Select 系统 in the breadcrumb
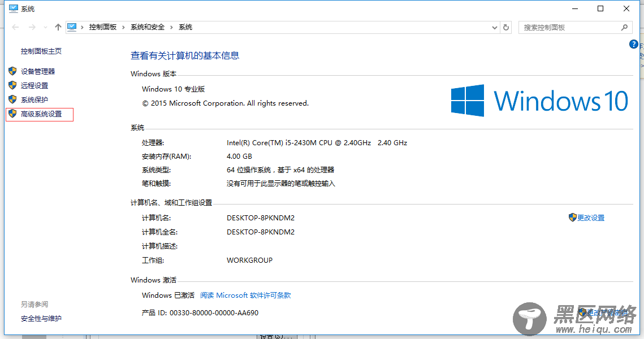644x339 pixels. (x=185, y=27)
